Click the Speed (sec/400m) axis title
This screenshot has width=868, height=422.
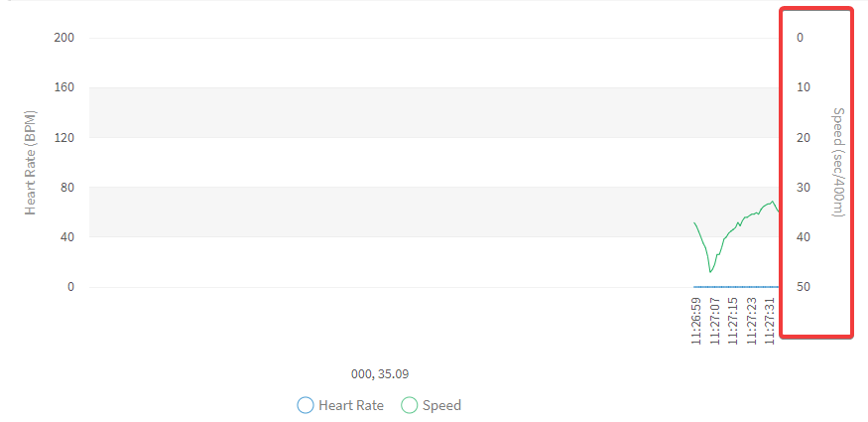coord(838,162)
